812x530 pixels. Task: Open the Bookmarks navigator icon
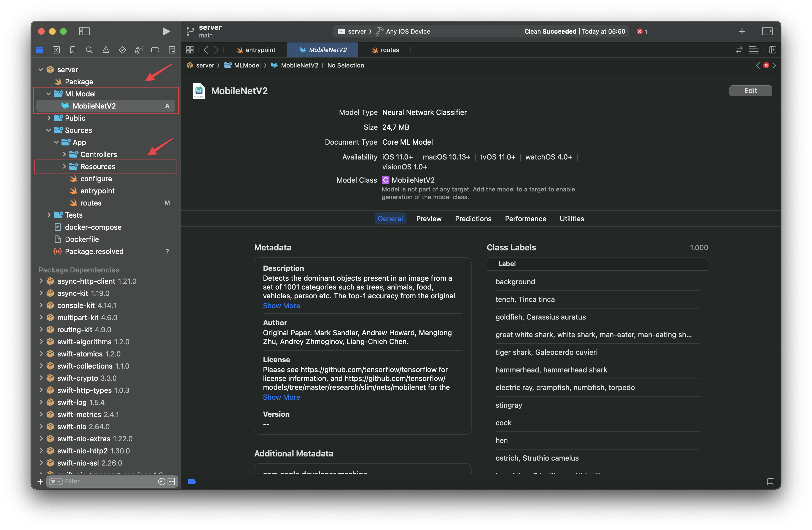coord(73,50)
